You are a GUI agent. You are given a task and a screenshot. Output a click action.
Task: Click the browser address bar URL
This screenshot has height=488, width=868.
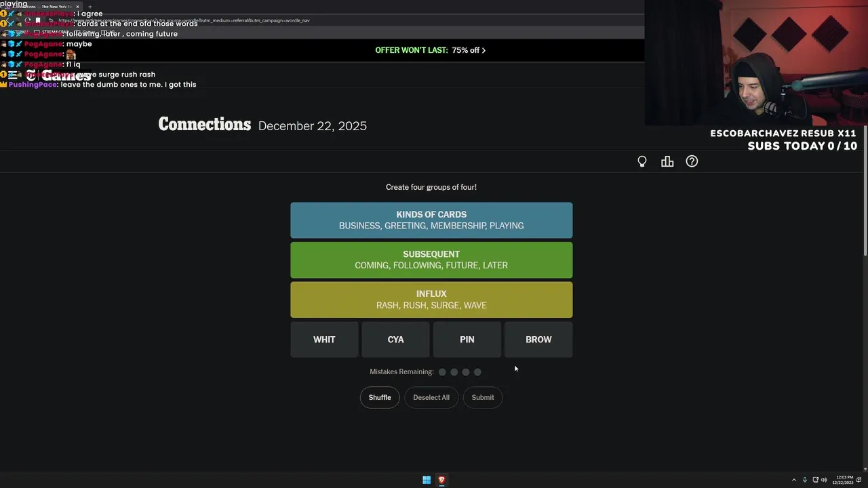click(x=183, y=20)
